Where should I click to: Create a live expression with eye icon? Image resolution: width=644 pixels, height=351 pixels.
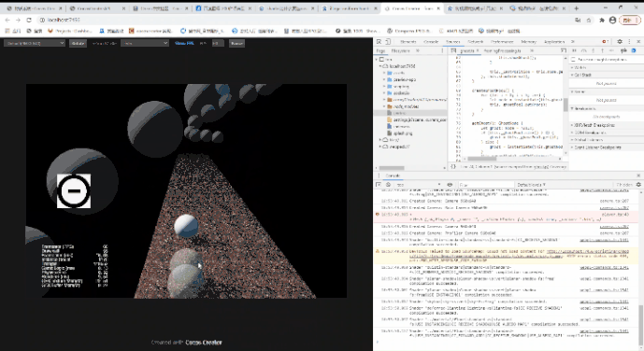[x=450, y=185]
